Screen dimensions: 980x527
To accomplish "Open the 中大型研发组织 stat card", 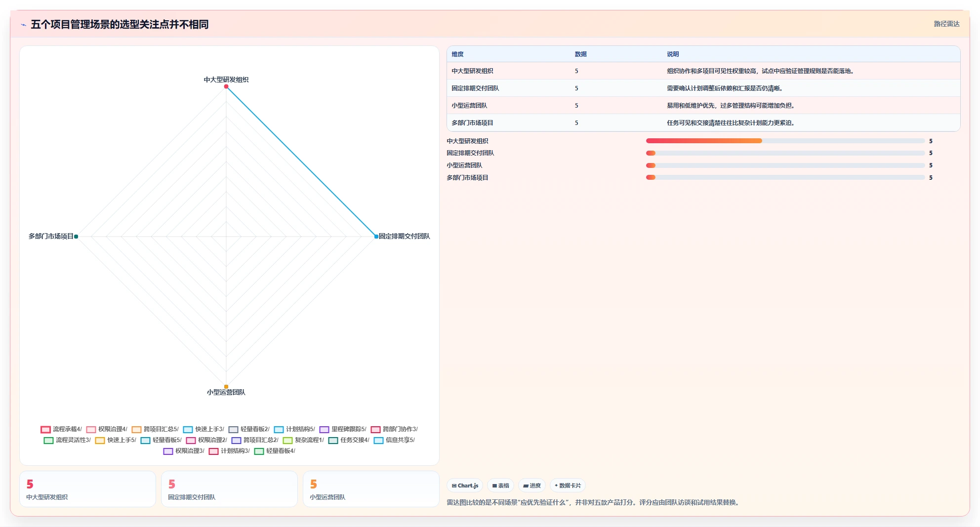I will pyautogui.click(x=87, y=489).
